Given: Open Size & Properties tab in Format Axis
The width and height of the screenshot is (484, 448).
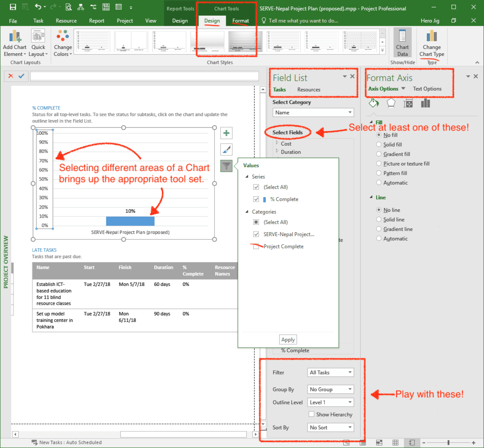Looking at the screenshot, I should pos(408,104).
